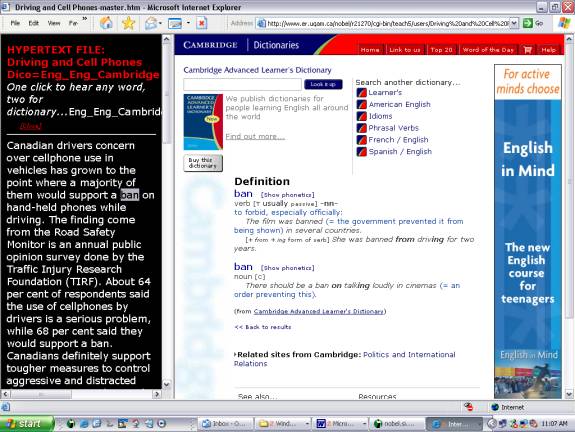Click the Home icon in IE toolbar

pos(106,23)
